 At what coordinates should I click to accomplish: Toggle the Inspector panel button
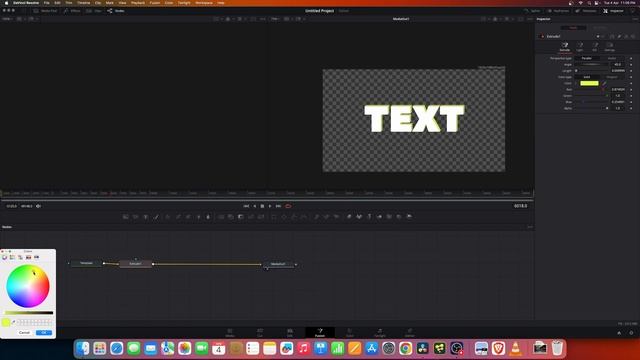click(x=613, y=11)
